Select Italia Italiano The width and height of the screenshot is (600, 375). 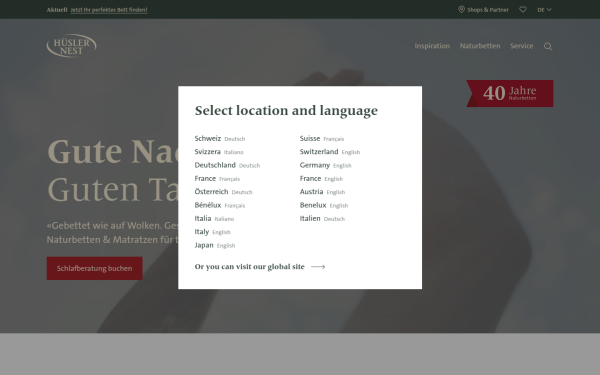[214, 218]
